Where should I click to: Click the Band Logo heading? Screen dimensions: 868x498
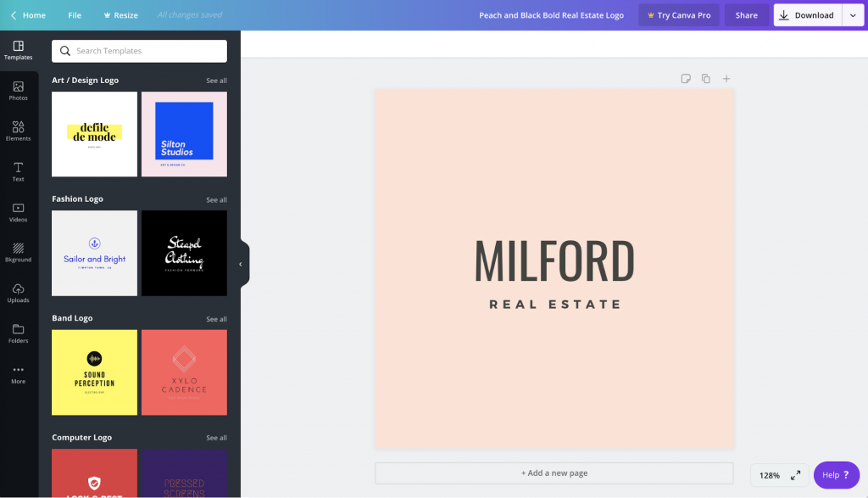(73, 318)
